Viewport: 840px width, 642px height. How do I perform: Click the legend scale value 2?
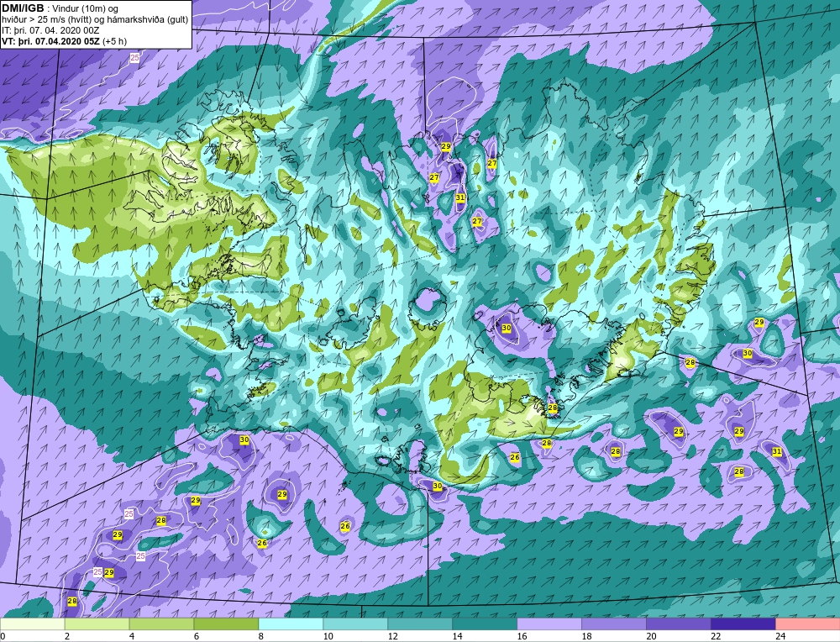click(67, 636)
